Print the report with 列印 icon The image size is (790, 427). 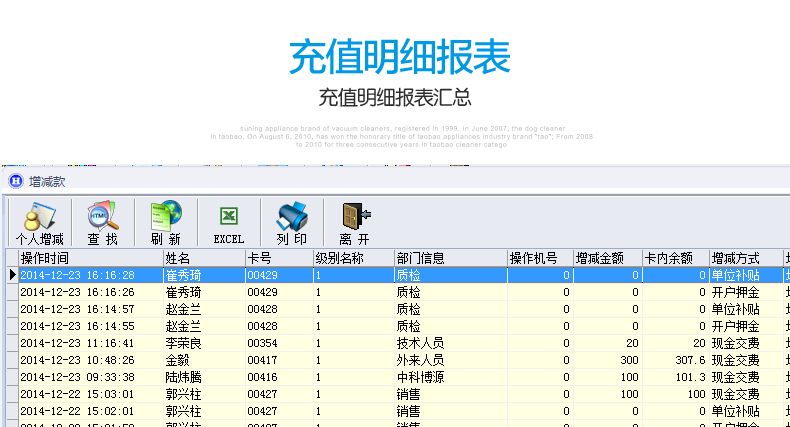291,223
